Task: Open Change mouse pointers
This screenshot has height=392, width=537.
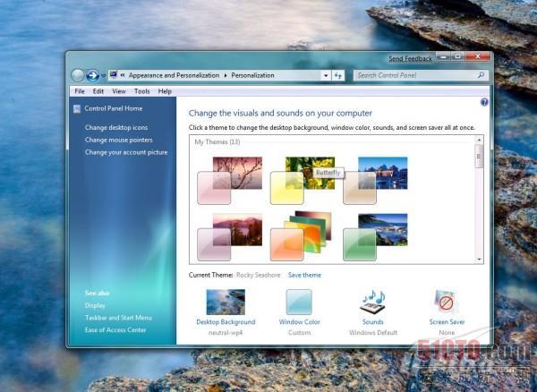Action: (118, 140)
